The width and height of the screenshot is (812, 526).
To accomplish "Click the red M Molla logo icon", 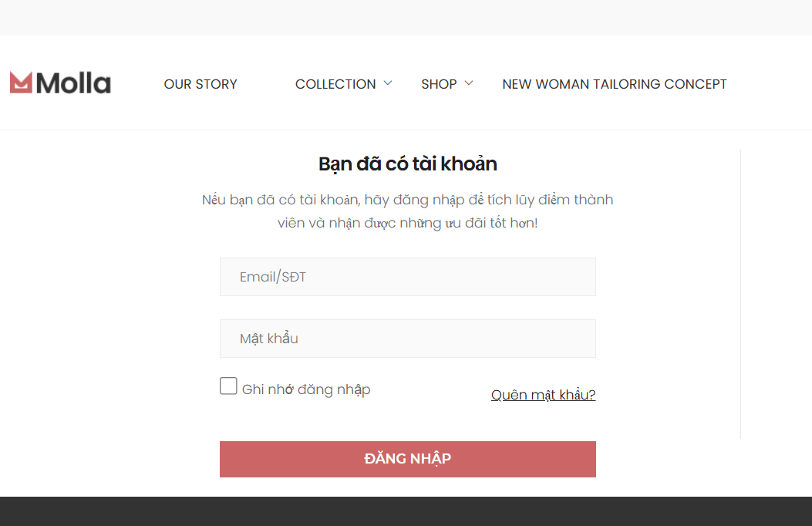I will coord(22,83).
